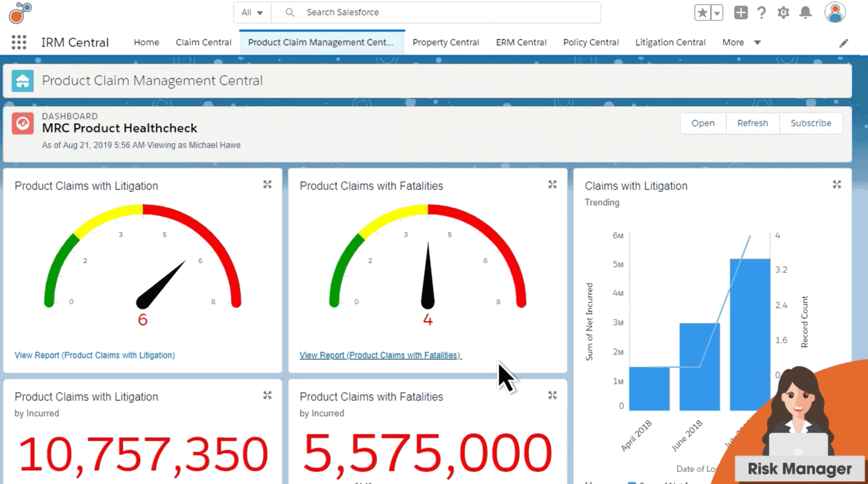868x484 pixels.
Task: Click the 10,757,350 incurred metric value
Action: tap(143, 454)
